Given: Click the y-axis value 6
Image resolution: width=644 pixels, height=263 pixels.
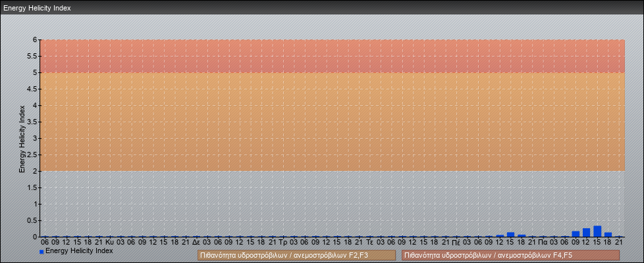Looking at the screenshot, I should pos(35,40).
